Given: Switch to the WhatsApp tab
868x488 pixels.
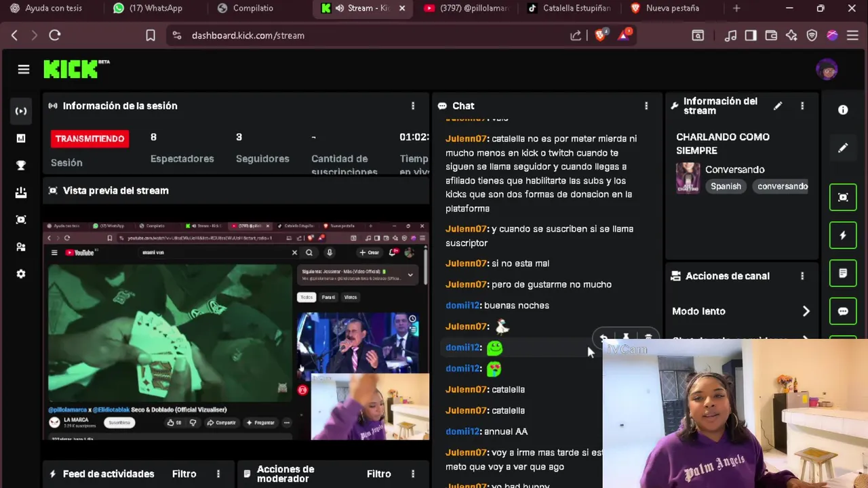Looking at the screenshot, I should click(x=155, y=8).
